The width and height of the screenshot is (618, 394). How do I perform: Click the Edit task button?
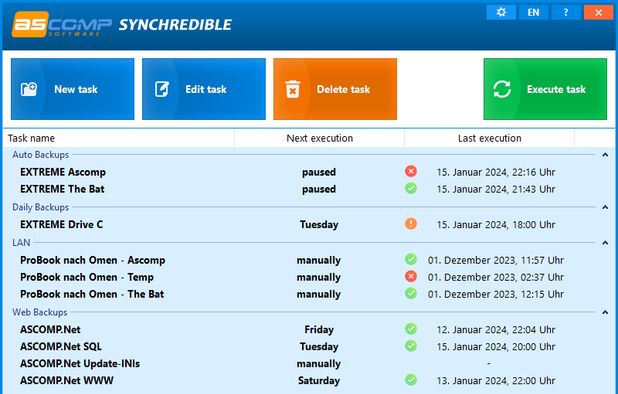(204, 89)
